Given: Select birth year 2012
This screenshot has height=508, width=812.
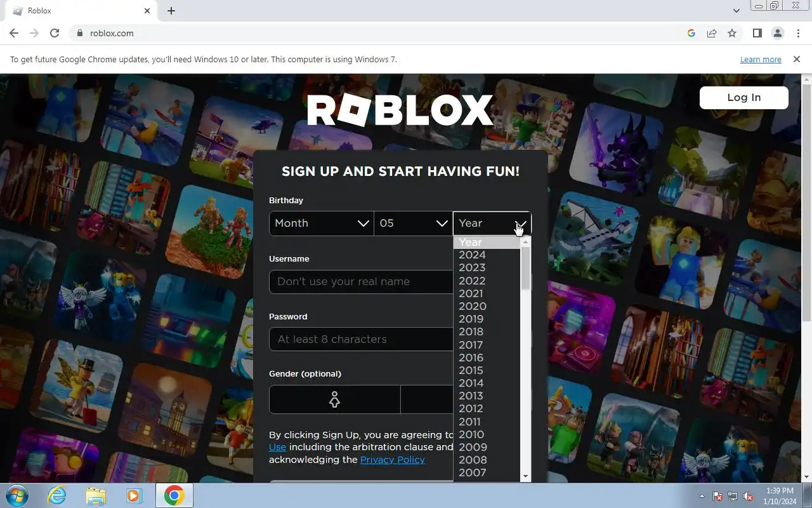Looking at the screenshot, I should 487,408.
